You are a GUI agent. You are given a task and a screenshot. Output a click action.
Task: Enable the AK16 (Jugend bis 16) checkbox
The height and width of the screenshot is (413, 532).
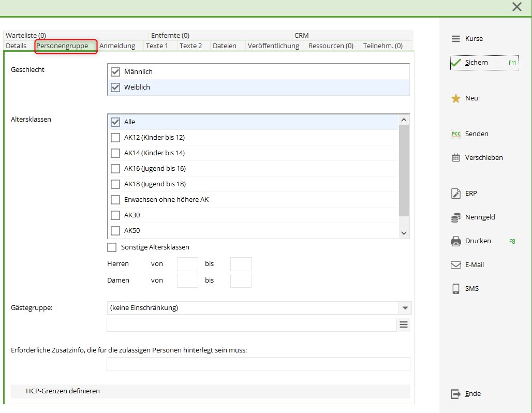coord(115,169)
